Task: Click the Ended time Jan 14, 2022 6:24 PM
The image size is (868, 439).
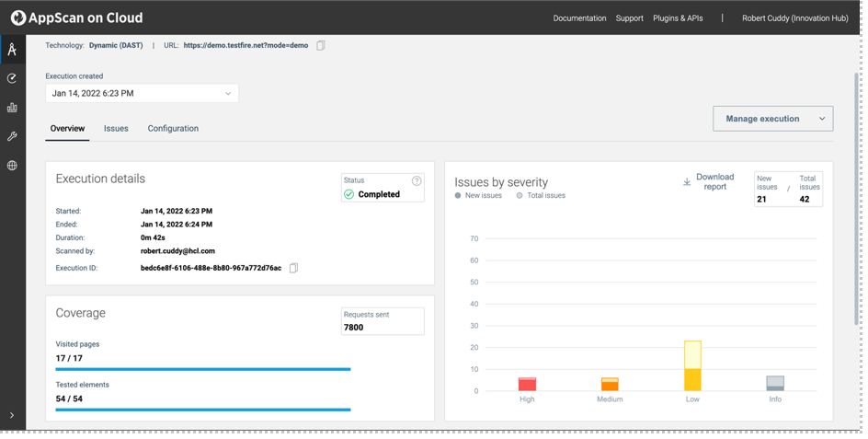Action: (177, 225)
